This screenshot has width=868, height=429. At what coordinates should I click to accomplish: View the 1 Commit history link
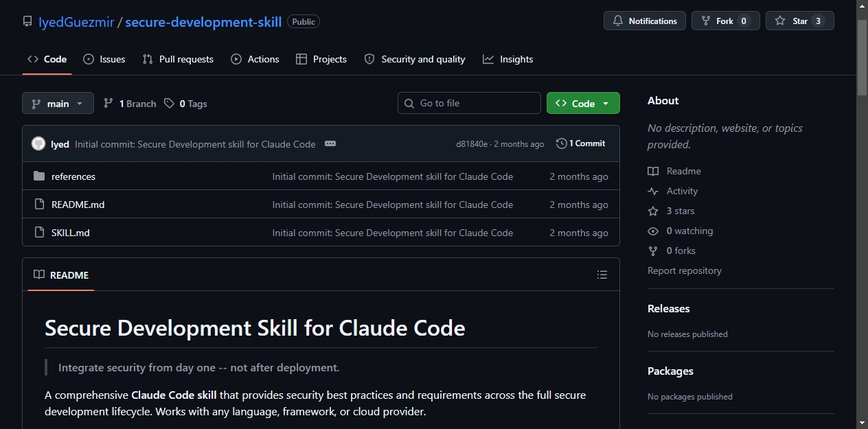581,143
